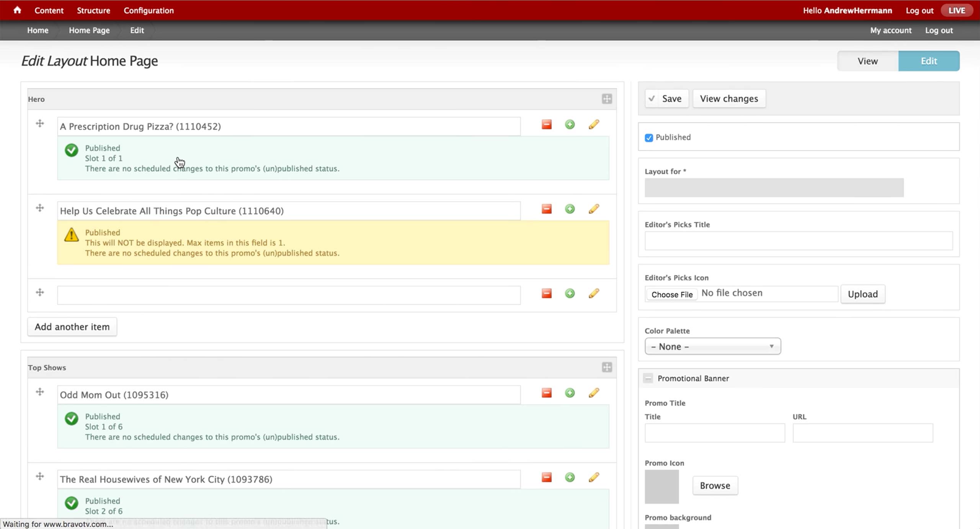Toggle row weights icon in Hero header

607,99
